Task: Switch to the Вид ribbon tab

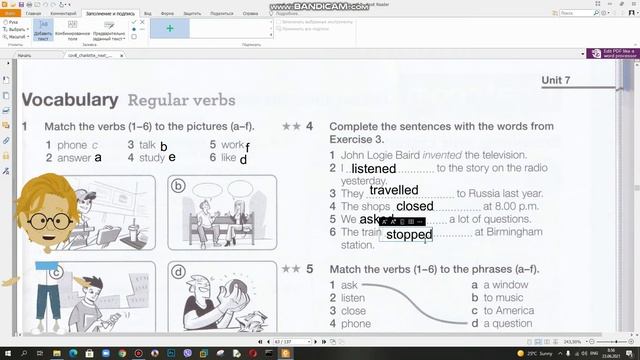Action: [x=148, y=13]
